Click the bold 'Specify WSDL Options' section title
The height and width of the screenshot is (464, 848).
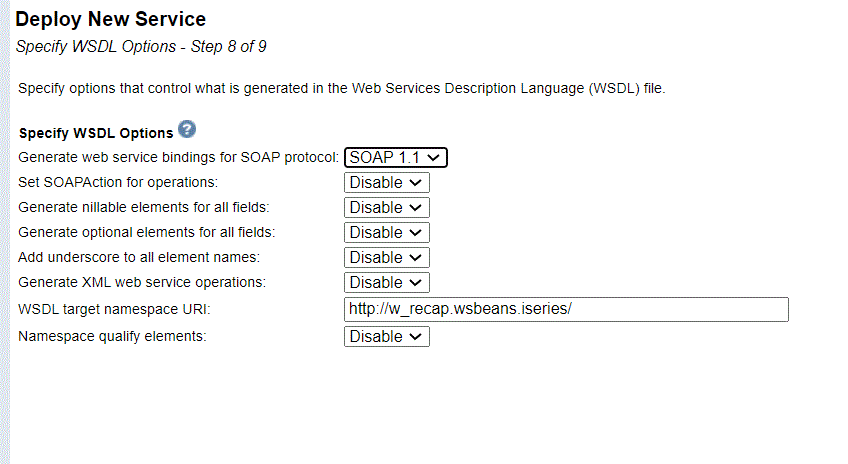coord(96,133)
